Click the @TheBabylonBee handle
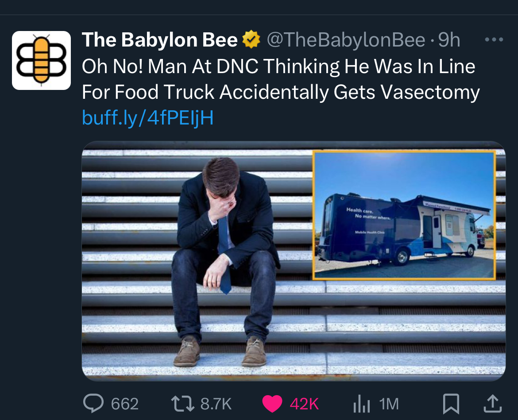 point(346,40)
